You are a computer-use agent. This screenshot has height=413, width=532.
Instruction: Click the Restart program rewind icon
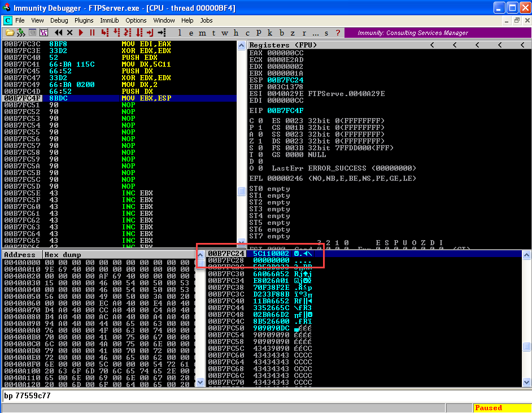59,33
